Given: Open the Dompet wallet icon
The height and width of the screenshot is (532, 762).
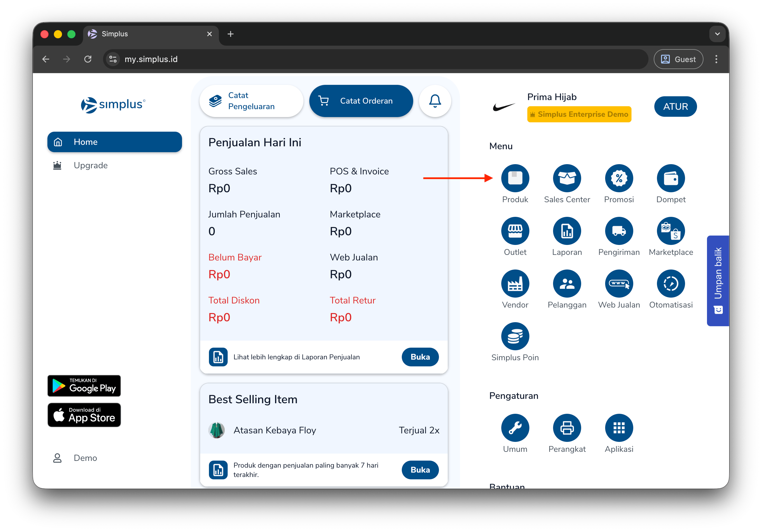Looking at the screenshot, I should click(671, 178).
